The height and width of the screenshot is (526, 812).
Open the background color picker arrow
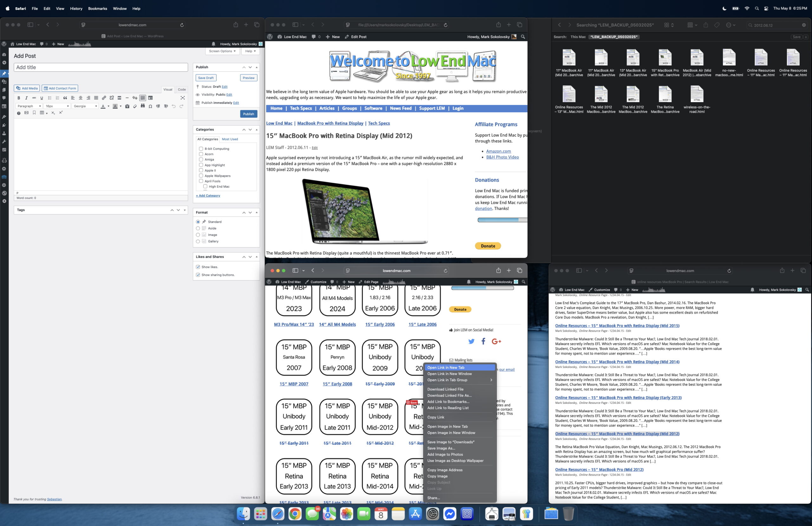pyautogui.click(x=121, y=106)
